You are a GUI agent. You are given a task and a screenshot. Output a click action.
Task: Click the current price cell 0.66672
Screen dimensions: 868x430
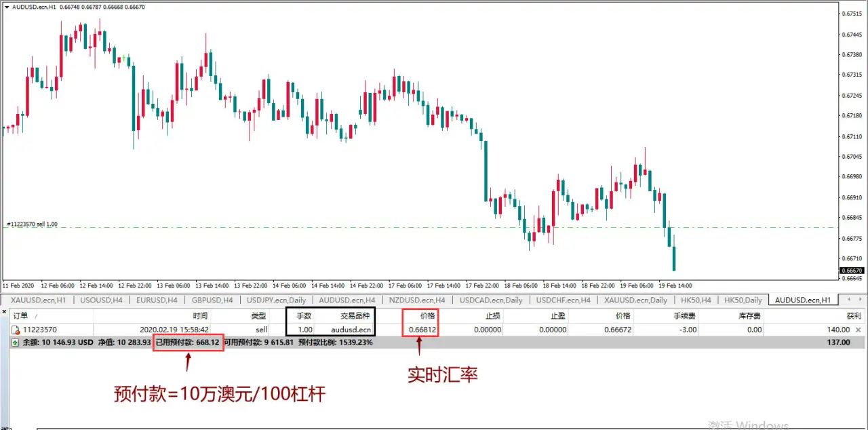pyautogui.click(x=617, y=330)
